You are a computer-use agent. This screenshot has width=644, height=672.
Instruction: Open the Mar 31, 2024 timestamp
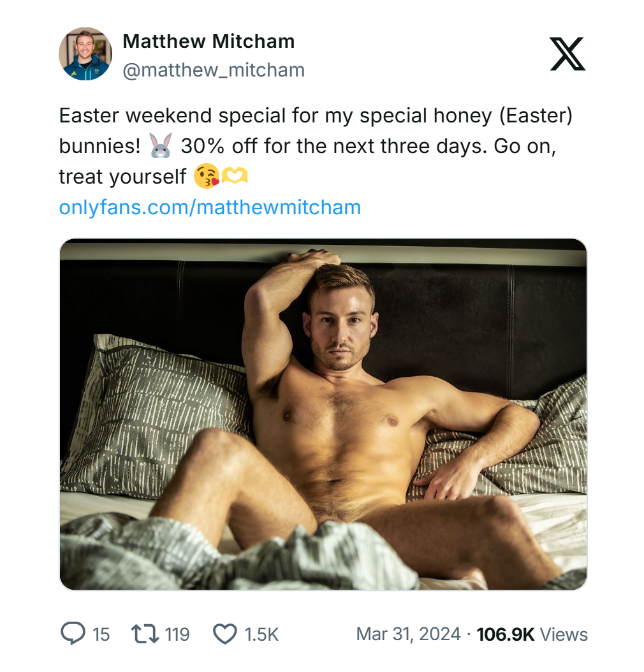tap(408, 634)
